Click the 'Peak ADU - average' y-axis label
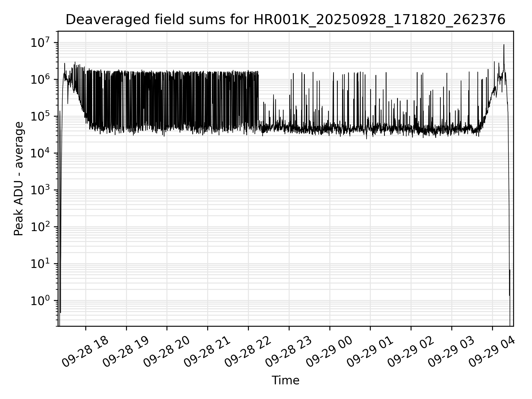The width and height of the screenshot is (532, 399). (x=19, y=179)
